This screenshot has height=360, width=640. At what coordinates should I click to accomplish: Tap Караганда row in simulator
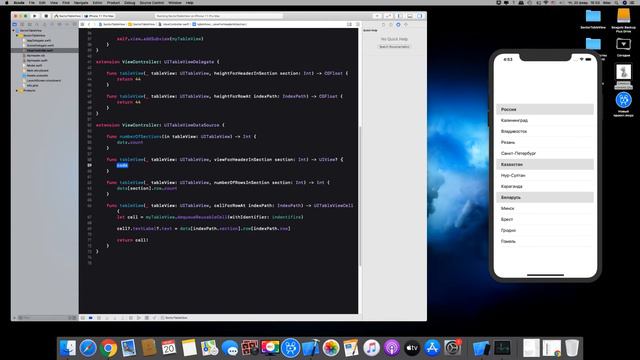pyautogui.click(x=545, y=187)
